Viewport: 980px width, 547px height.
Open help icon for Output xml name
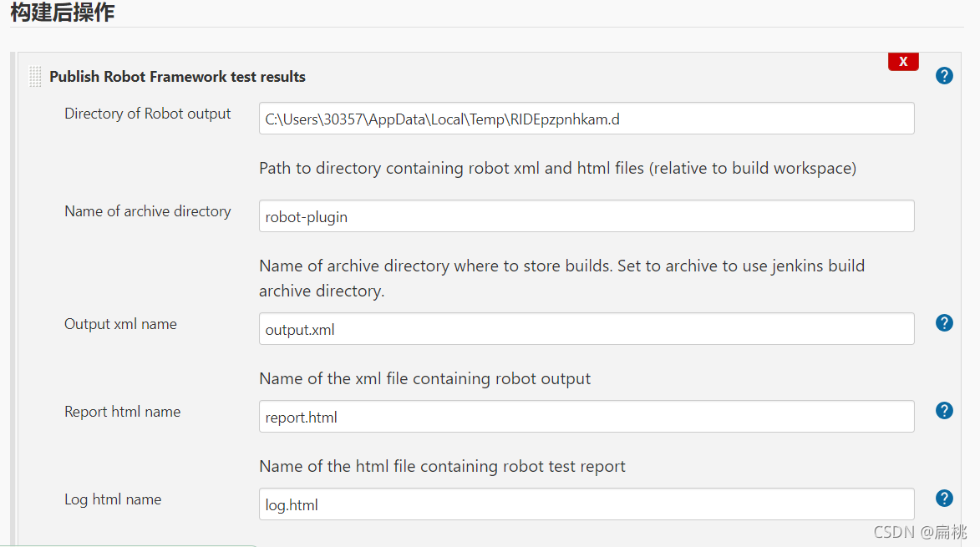pyautogui.click(x=944, y=323)
